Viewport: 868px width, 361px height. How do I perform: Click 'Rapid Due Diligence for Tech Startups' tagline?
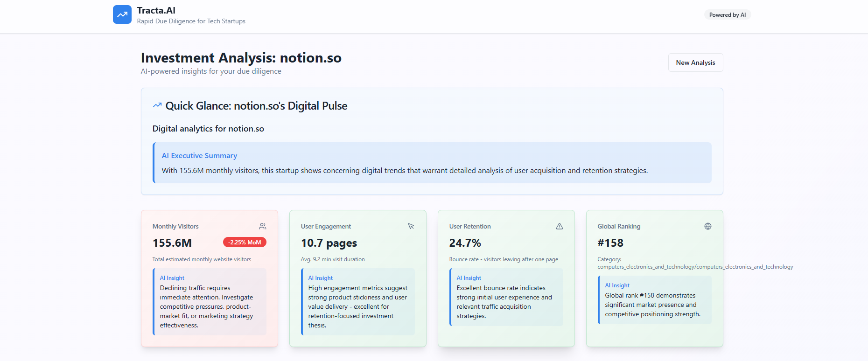click(191, 21)
